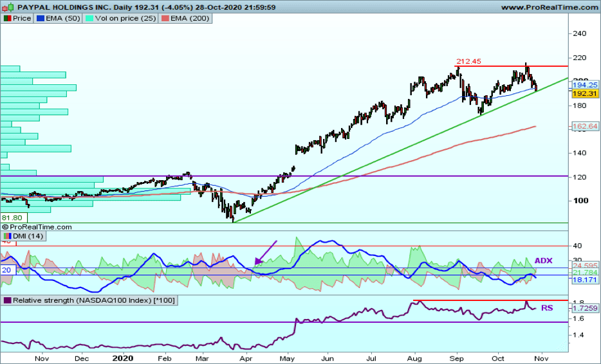Click the 220 price axis label
Screen dimensions: 601x364
coord(580,58)
